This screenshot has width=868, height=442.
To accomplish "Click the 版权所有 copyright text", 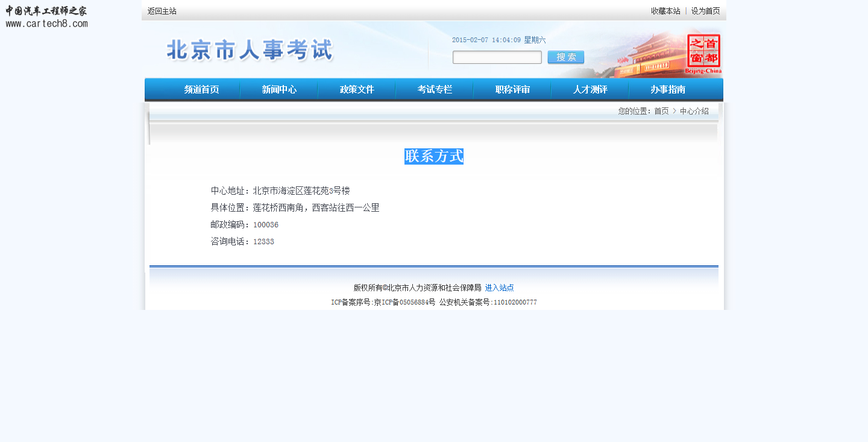I will tap(417, 288).
